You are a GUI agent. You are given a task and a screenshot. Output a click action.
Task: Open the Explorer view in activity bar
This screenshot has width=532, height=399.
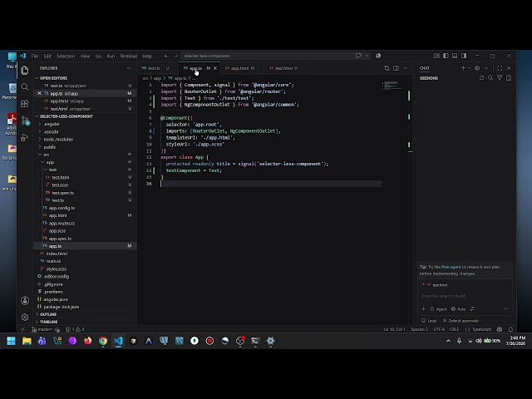[x=25, y=70]
